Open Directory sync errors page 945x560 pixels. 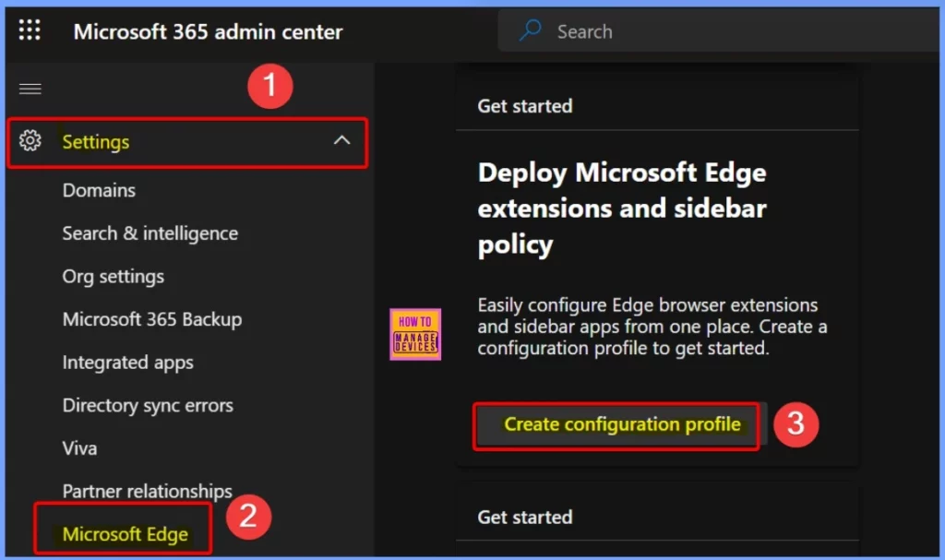148,406
